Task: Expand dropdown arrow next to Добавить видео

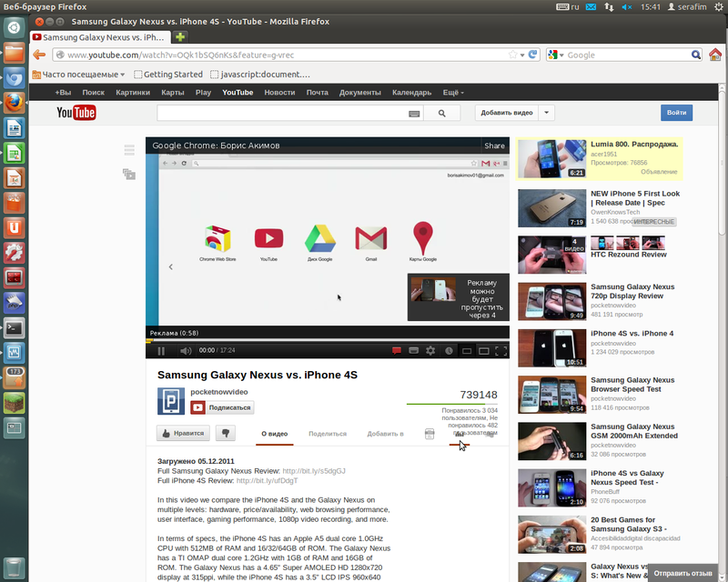Action: pyautogui.click(x=547, y=113)
